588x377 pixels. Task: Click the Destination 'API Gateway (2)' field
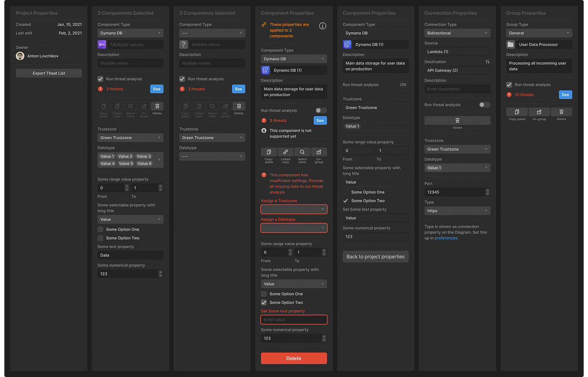tap(457, 70)
